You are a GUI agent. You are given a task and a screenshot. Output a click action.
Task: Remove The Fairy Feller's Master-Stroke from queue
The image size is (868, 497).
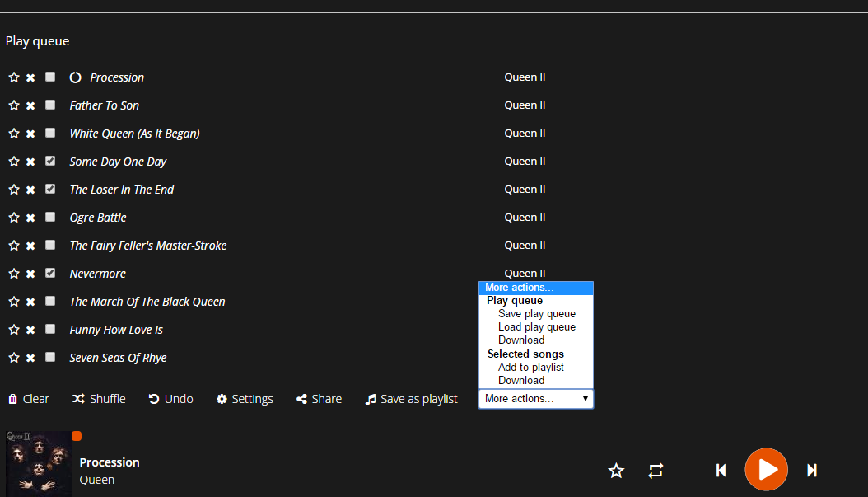(30, 246)
